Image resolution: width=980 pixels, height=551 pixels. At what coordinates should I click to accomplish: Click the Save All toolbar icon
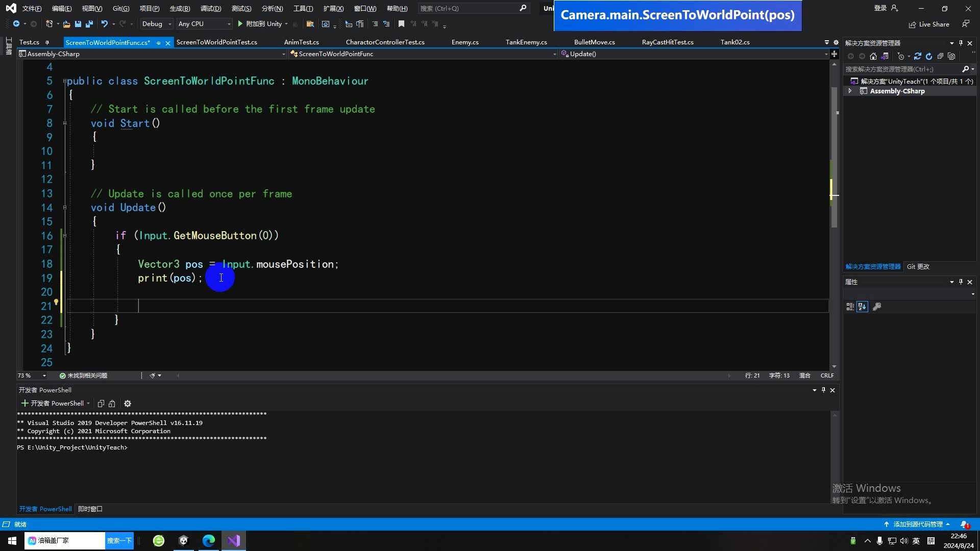click(x=89, y=24)
